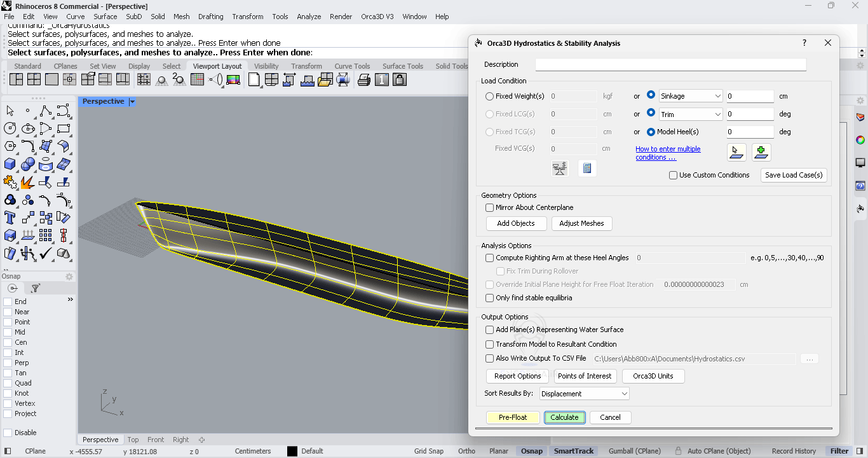Image resolution: width=868 pixels, height=458 pixels.
Task: Click the Description text field
Action: point(670,65)
